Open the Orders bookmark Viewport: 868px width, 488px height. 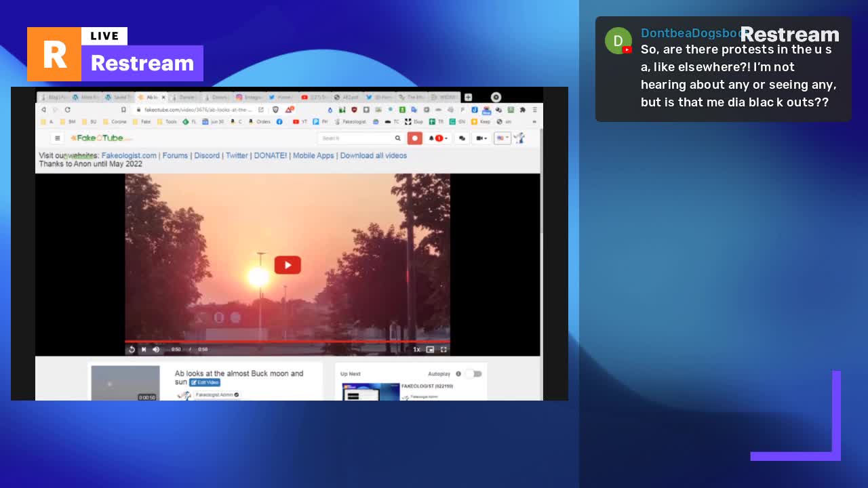click(260, 122)
